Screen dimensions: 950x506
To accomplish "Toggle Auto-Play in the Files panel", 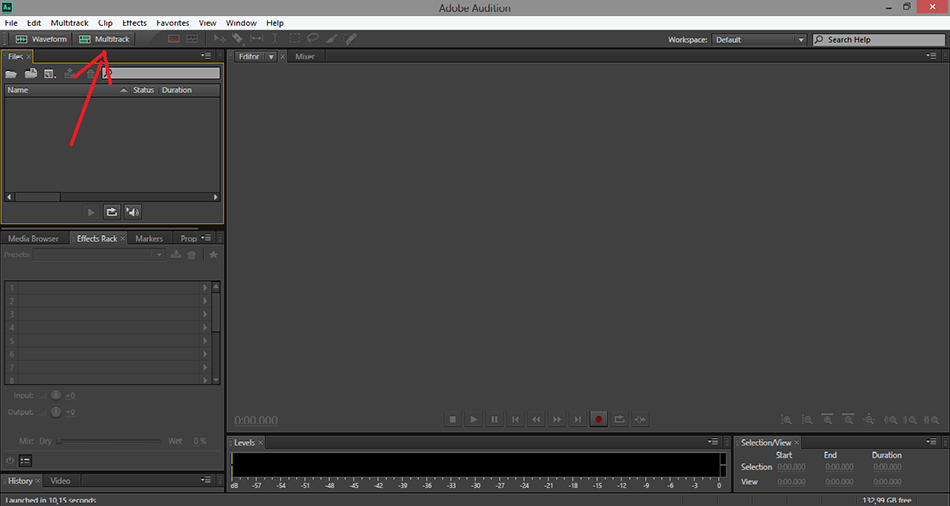I will tap(132, 212).
